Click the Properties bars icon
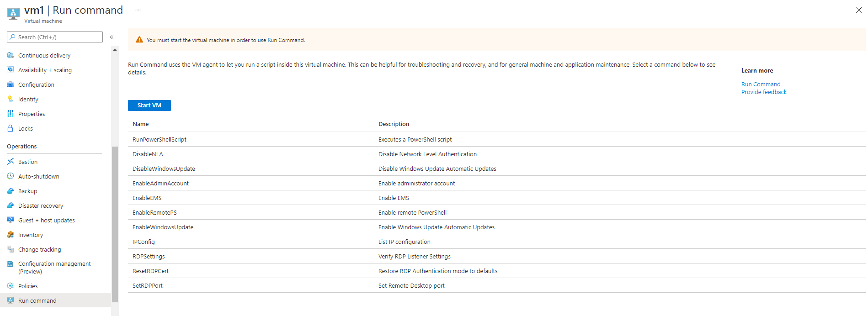 [x=11, y=114]
